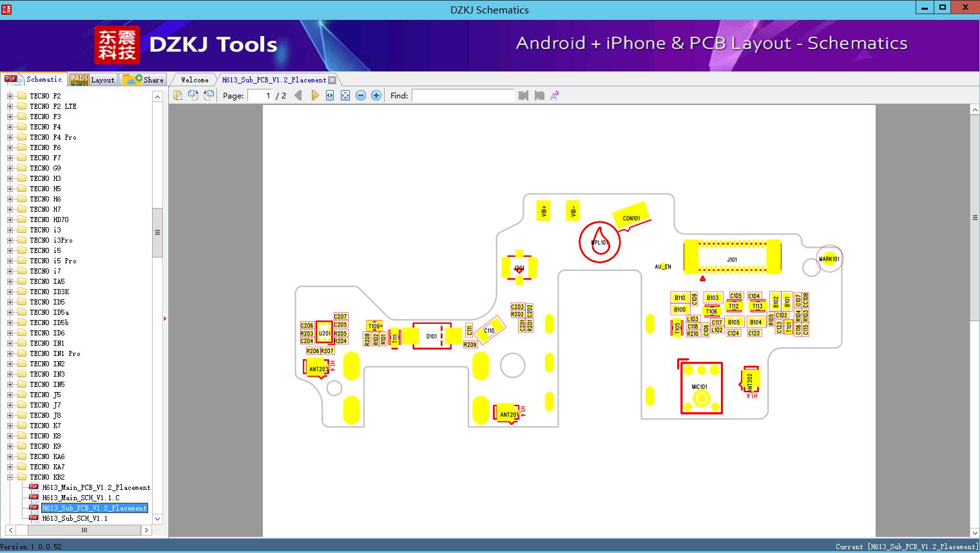The width and height of the screenshot is (980, 553).
Task: Zoom in with the plus icon
Action: point(376,95)
